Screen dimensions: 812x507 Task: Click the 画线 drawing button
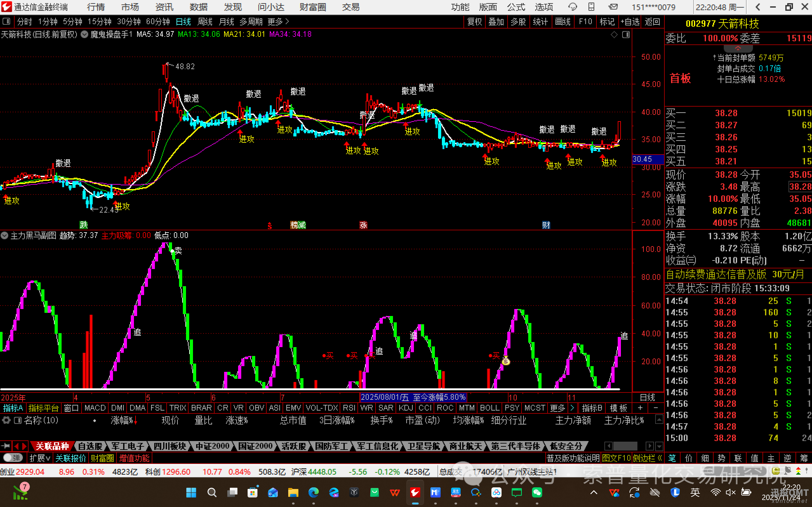pos(562,22)
